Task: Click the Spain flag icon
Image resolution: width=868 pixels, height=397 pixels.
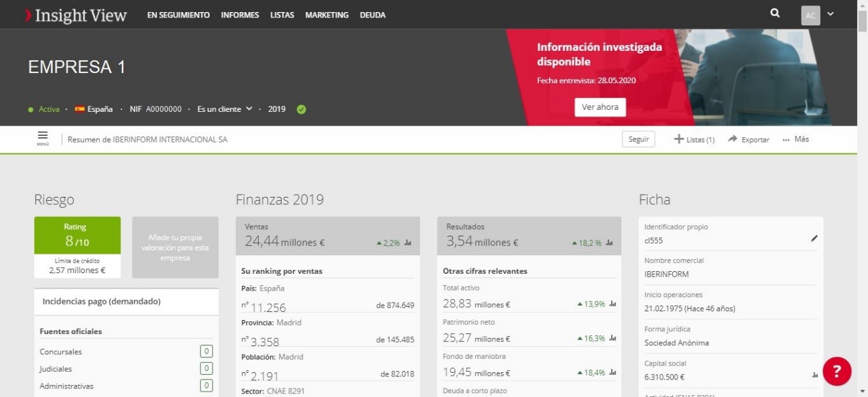Action: click(80, 109)
